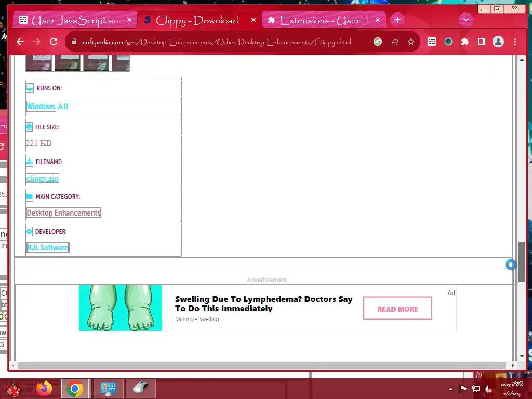
Task: Open first Clippy screenshot thumbnail
Action: [x=38, y=63]
